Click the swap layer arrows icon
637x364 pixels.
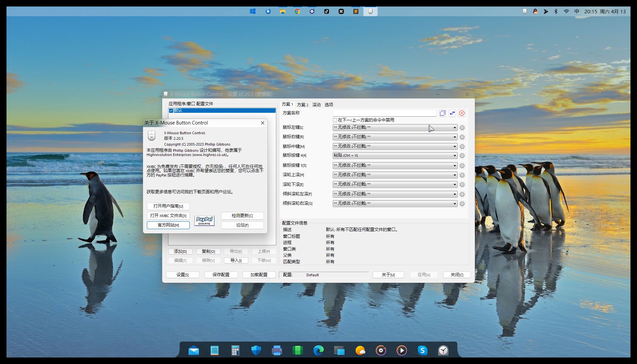coord(452,113)
